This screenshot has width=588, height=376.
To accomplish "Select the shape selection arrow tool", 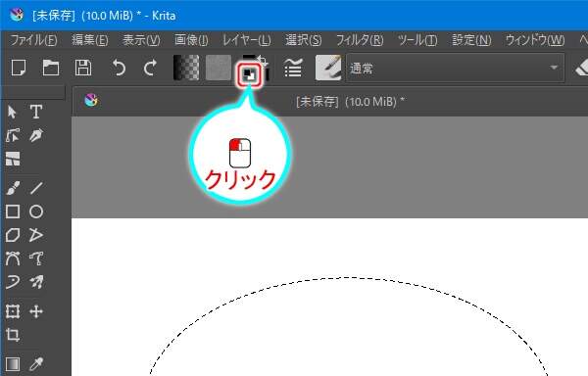I will (13, 112).
